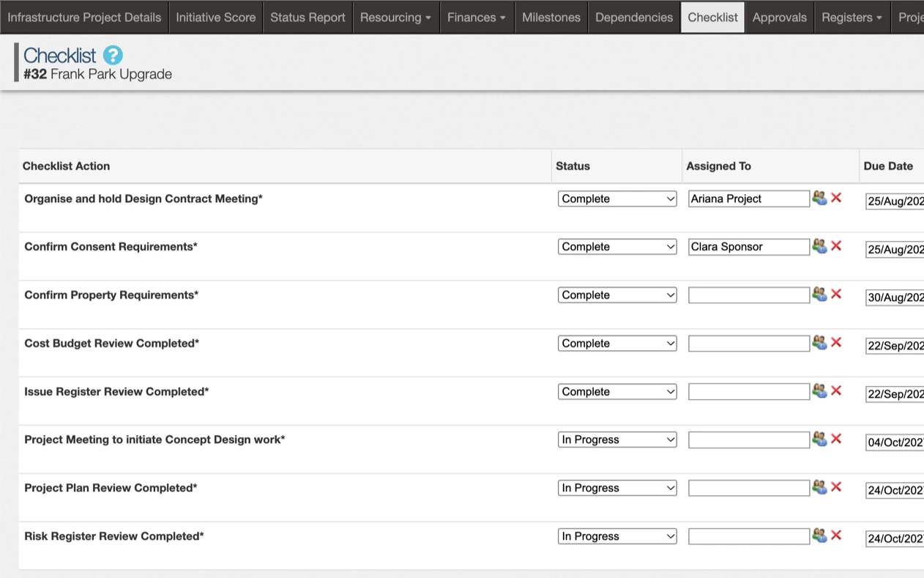924x578 pixels.
Task: Click the text Risk Register Review Completed*
Action: 114,536
